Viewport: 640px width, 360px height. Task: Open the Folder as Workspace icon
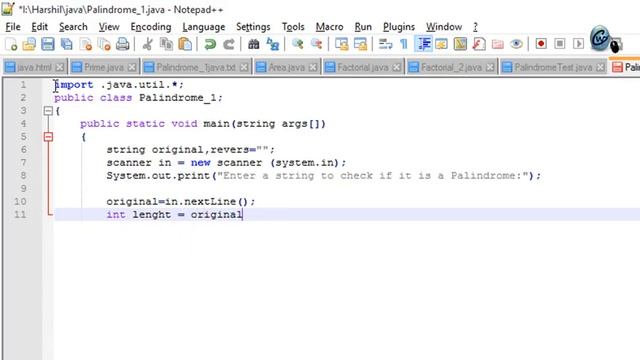coord(498,44)
